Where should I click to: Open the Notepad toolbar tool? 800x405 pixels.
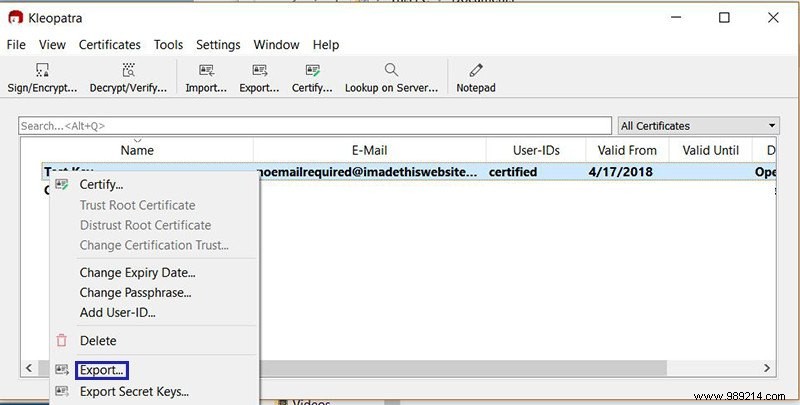(476, 78)
